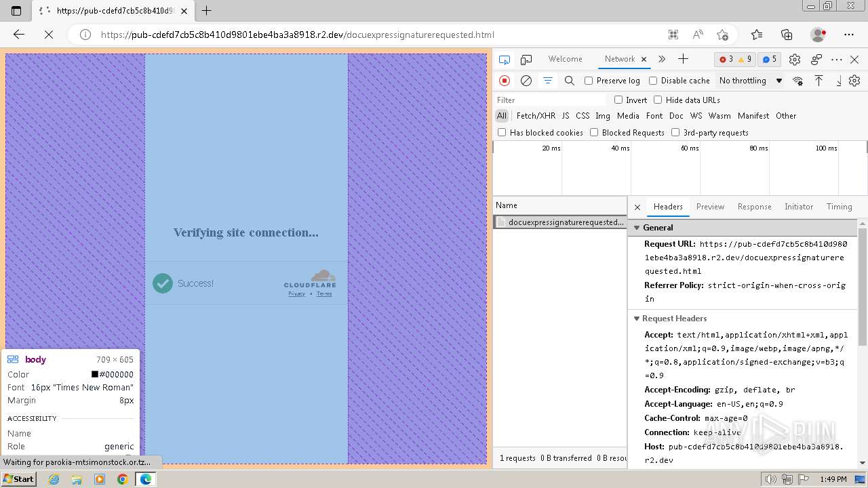This screenshot has height=488, width=868.
Task: Open the issues counter showing 5
Action: tap(769, 60)
